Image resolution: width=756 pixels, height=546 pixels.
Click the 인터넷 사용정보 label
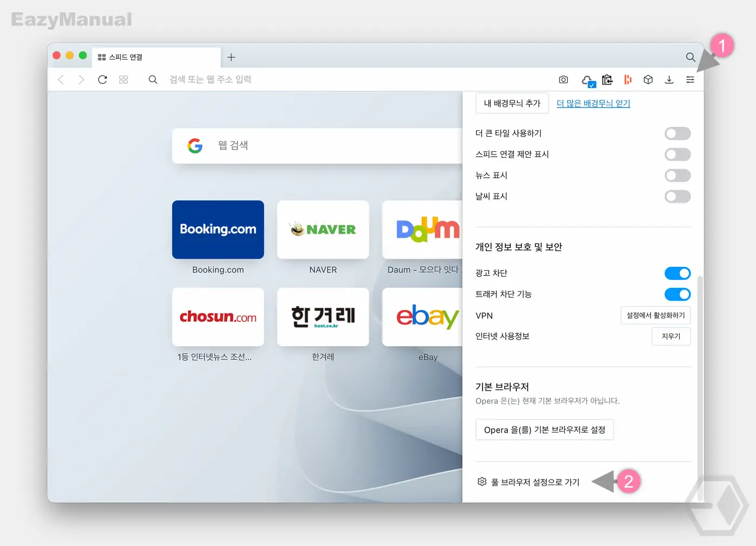coord(502,336)
